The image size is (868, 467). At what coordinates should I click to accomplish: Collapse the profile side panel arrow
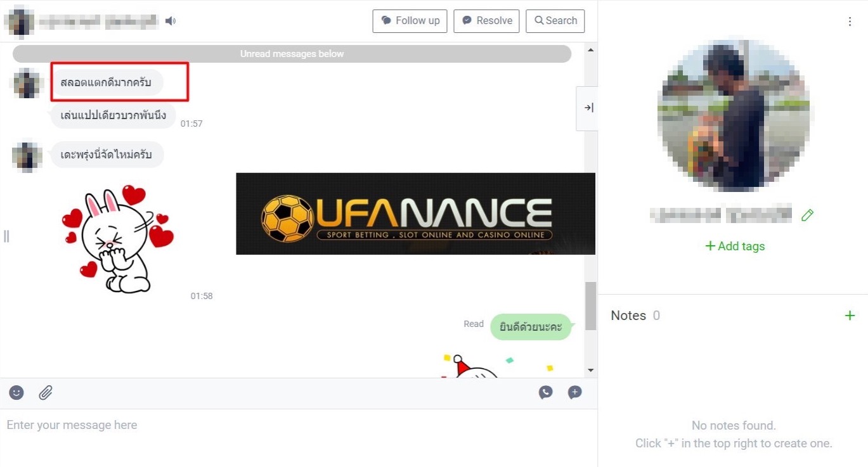click(x=588, y=108)
